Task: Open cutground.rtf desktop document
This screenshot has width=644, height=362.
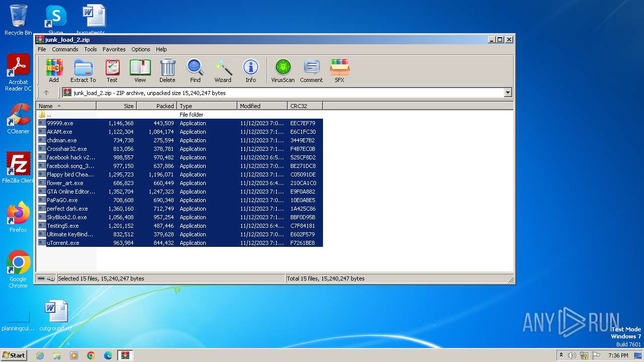Action: [55, 316]
